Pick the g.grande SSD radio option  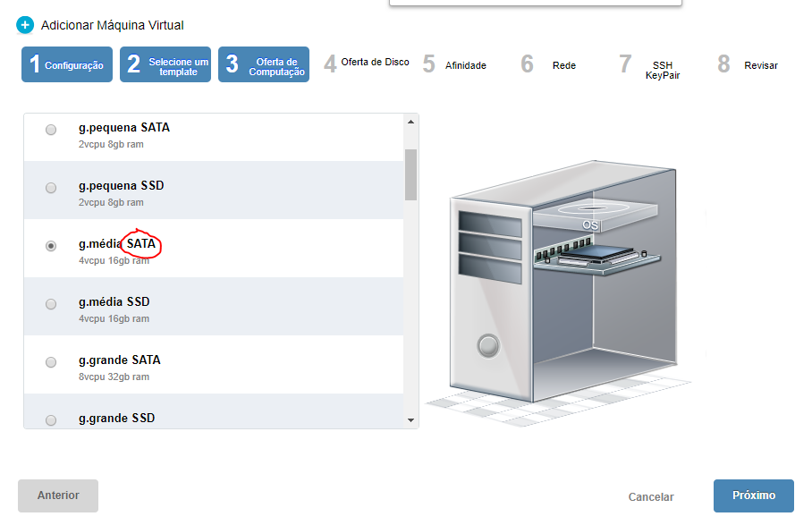tap(51, 419)
